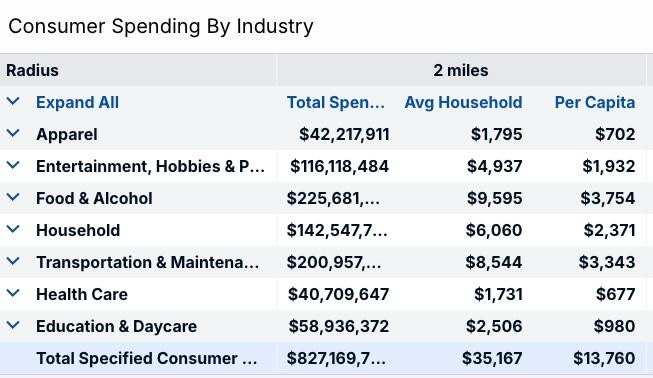Viewport: 653px width, 378px height.
Task: Expand Transportation & Maintenance chevron
Action: 13,261
